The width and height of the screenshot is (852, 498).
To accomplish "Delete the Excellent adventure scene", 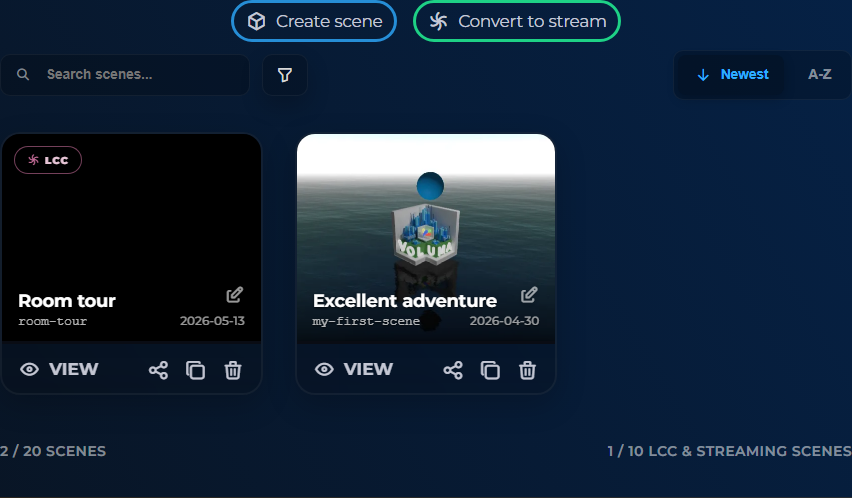I will (528, 370).
